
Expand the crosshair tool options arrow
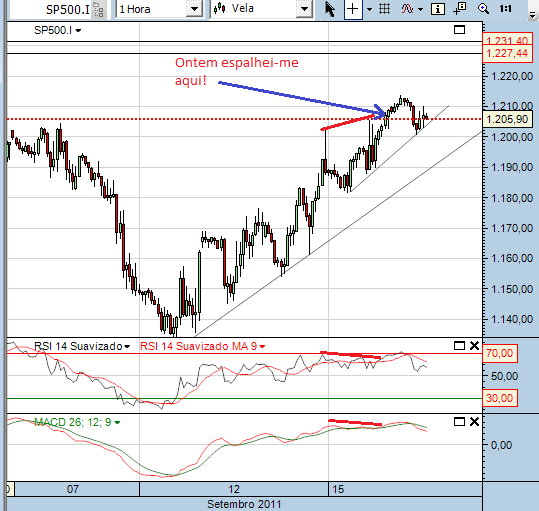click(x=370, y=9)
